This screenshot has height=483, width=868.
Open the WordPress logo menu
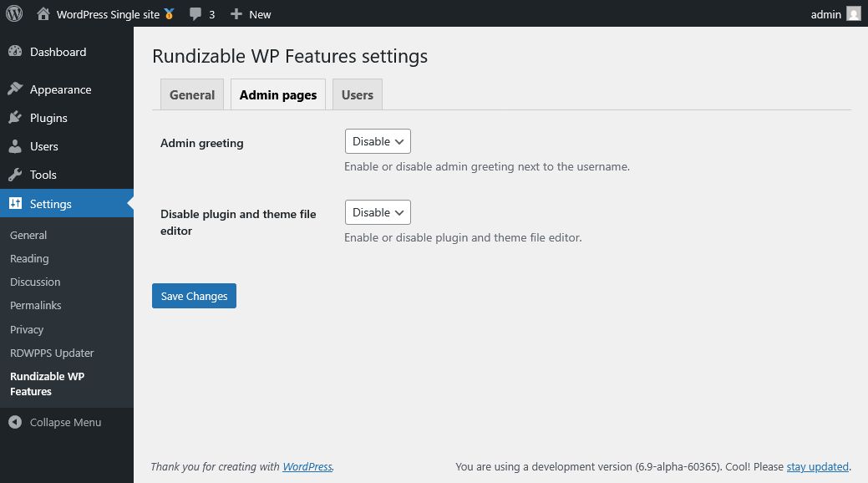pos(13,13)
